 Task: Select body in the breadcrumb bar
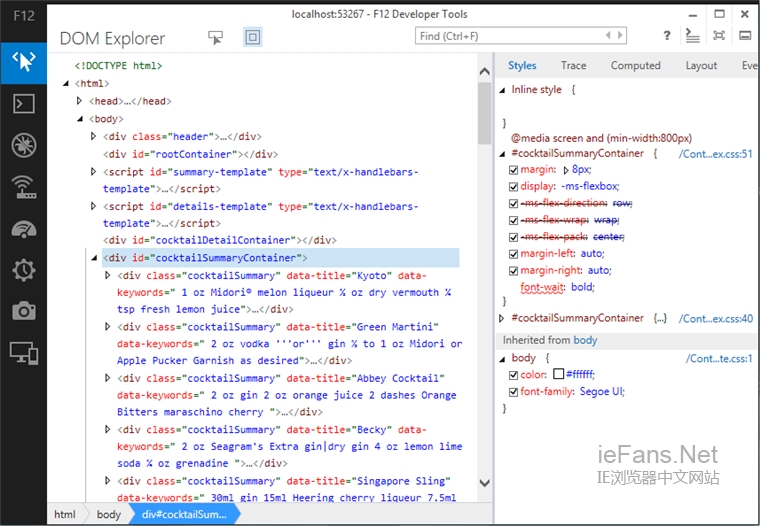[109, 514]
